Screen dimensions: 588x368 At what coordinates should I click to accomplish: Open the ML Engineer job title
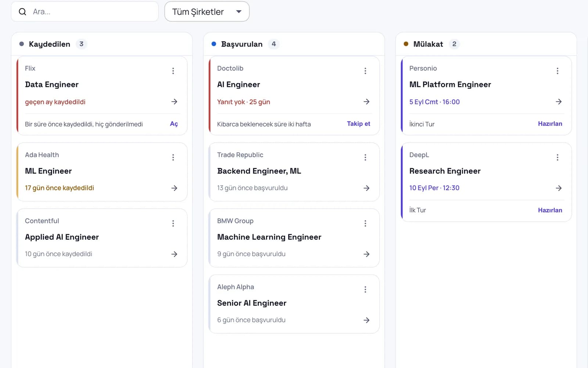point(49,171)
